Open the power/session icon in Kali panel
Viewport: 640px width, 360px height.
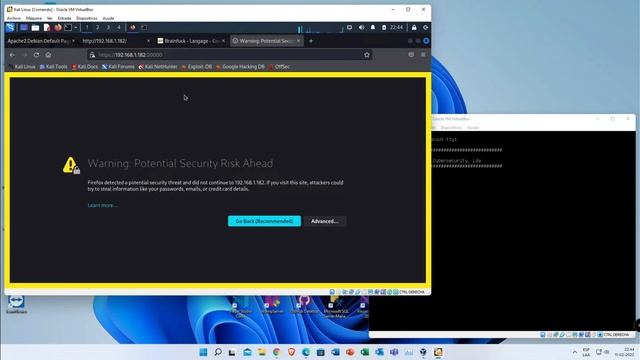point(425,27)
